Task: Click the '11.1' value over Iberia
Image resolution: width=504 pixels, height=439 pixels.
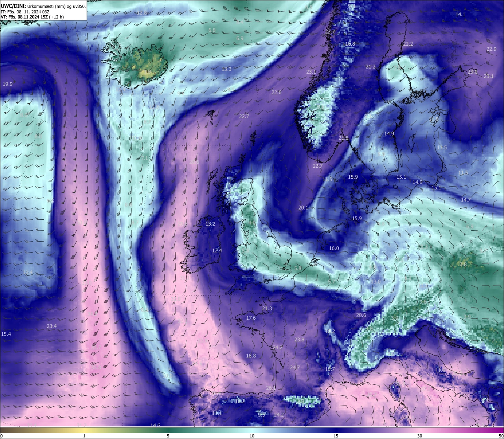Action: [x=217, y=413]
